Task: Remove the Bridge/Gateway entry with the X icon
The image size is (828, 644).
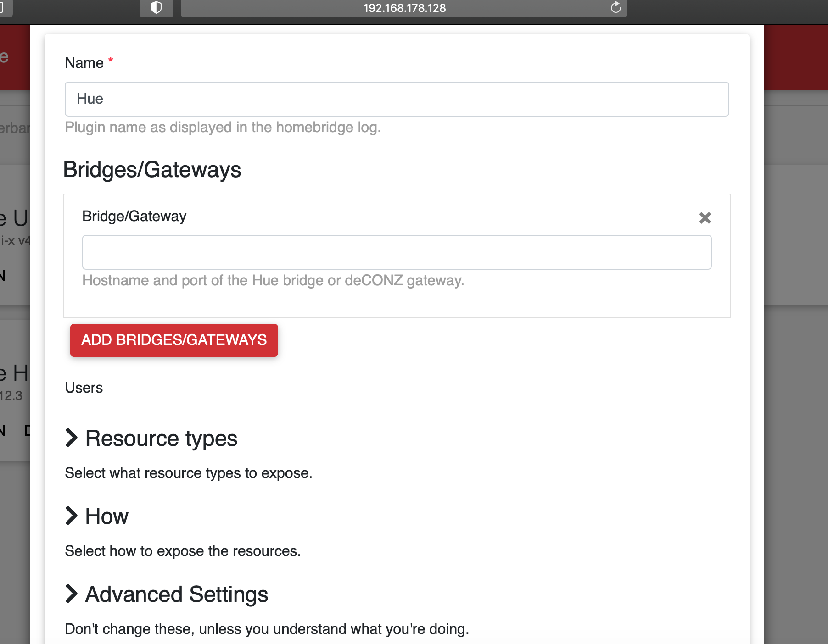Action: pos(705,218)
